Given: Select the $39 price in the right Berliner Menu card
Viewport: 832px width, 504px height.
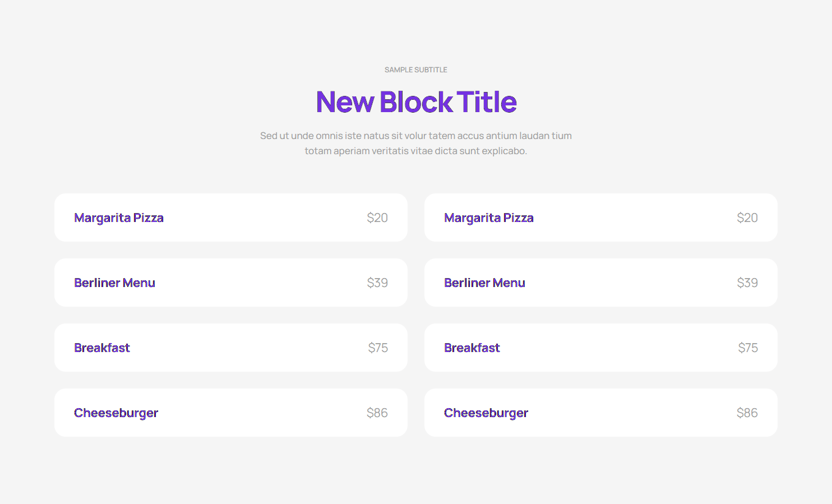Looking at the screenshot, I should [x=748, y=283].
